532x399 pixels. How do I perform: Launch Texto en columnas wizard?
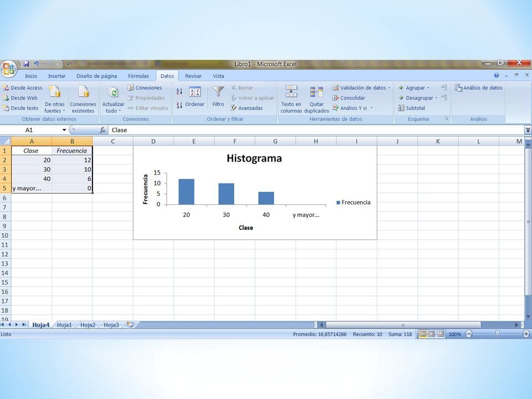tap(291, 99)
